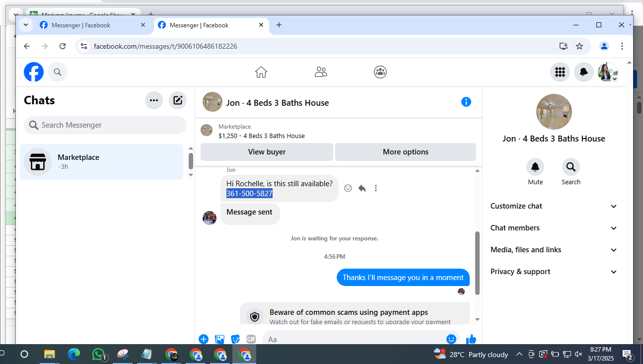The image size is (643, 364).
Task: Go to the Home feed icon
Action: 261,72
